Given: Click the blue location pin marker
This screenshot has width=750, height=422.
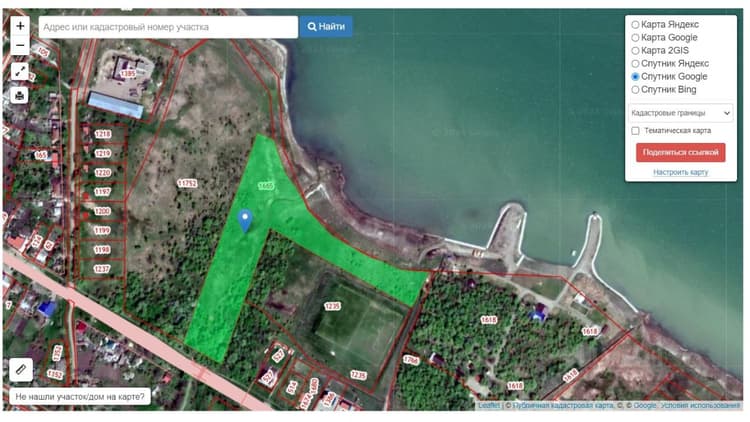Looking at the screenshot, I should 245,221.
